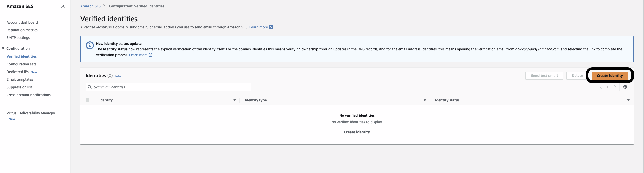This screenshot has height=173, width=644.
Task: Click the Identity status column header
Action: point(447,100)
